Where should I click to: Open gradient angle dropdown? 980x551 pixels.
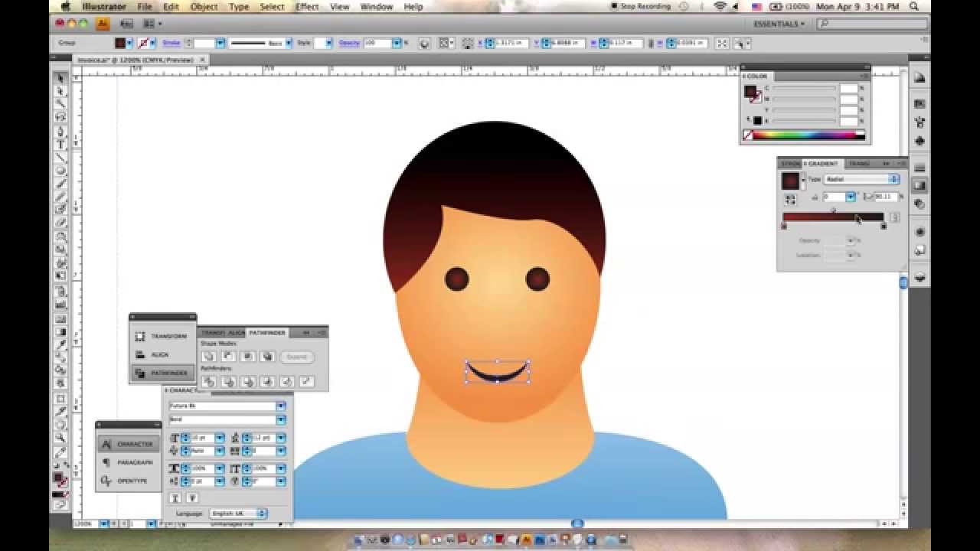(851, 197)
